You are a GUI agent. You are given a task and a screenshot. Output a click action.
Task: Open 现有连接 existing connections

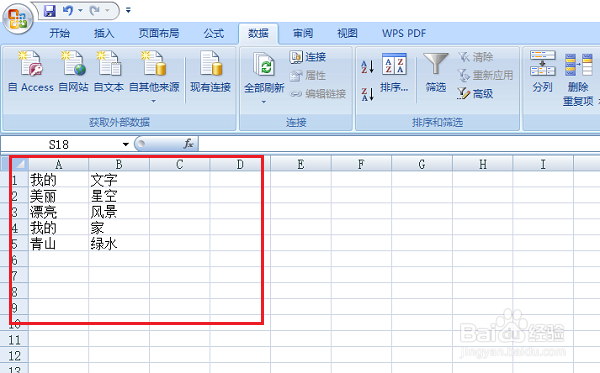click(210, 72)
